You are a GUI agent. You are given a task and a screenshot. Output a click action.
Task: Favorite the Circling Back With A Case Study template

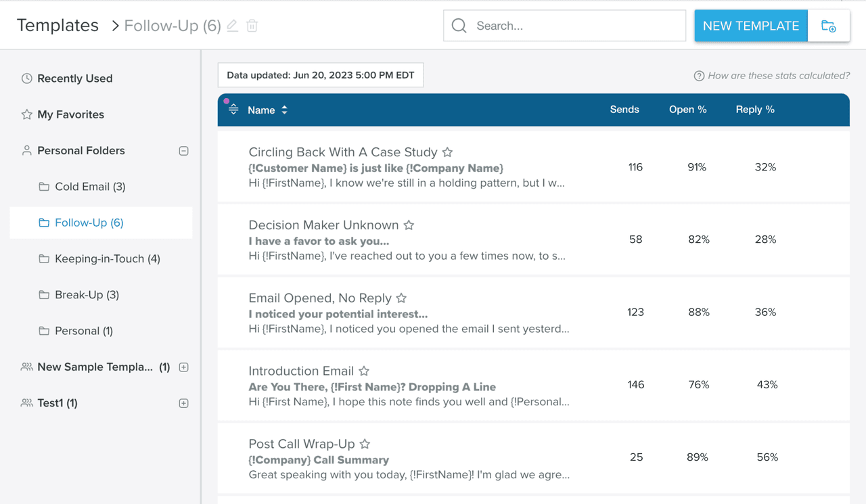(x=448, y=152)
